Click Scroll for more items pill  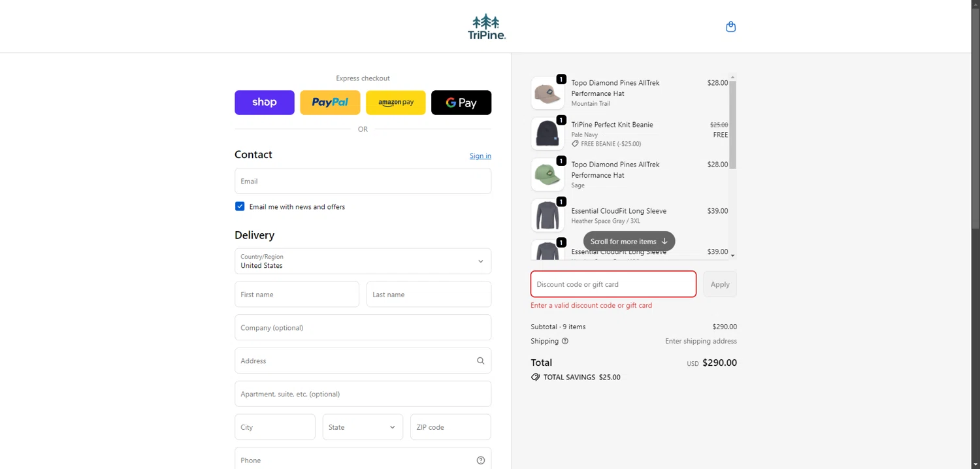[x=629, y=241]
